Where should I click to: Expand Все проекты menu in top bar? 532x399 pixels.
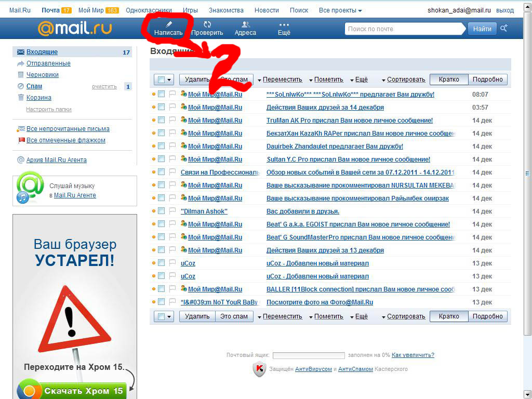(340, 10)
